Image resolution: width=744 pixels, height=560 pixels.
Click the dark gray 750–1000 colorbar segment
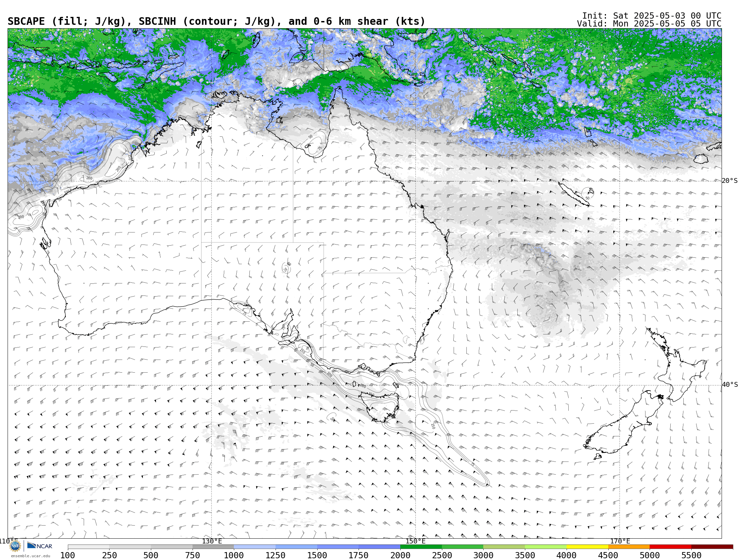pos(213,547)
